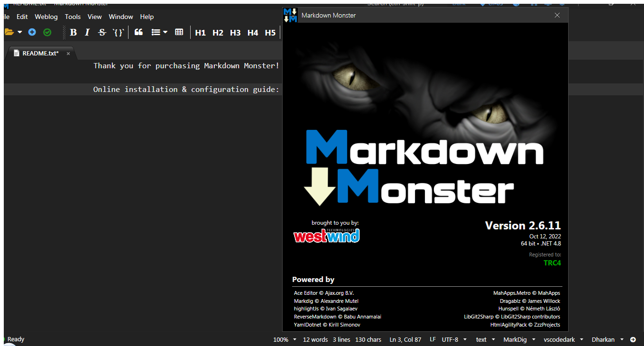
Task: Click the 'Online installation' editor line
Action: point(186,90)
